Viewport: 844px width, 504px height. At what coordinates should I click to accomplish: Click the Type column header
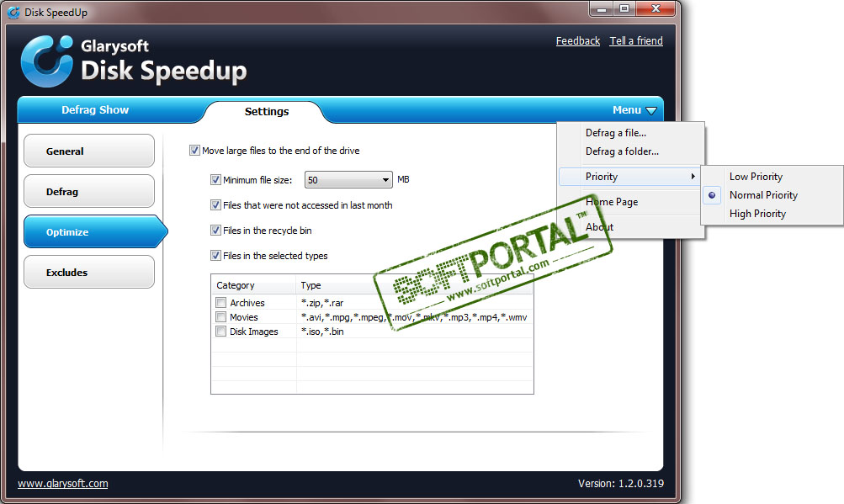(x=414, y=285)
